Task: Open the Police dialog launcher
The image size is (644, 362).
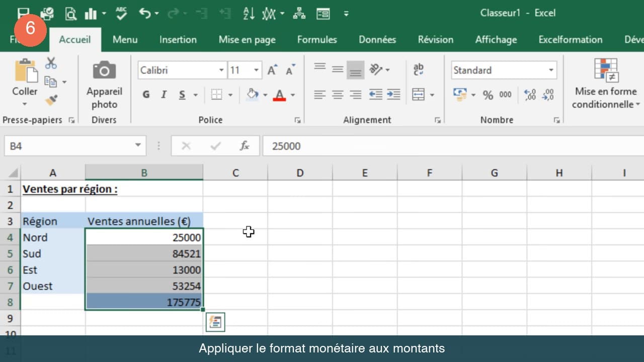Action: pos(297,120)
